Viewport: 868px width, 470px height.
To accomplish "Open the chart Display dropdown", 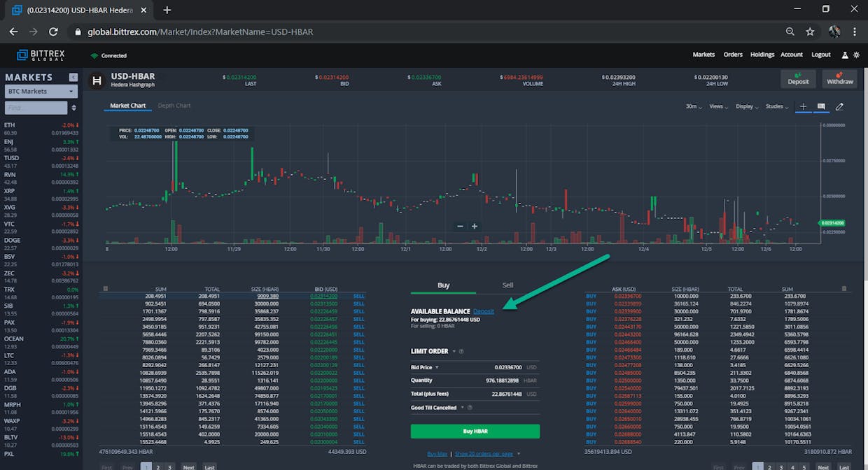I will click(x=747, y=106).
